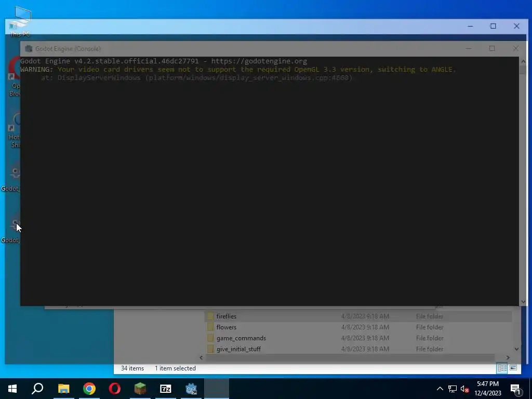Open taskbar Search magnifier
Image resolution: width=532 pixels, height=399 pixels.
tap(37, 389)
